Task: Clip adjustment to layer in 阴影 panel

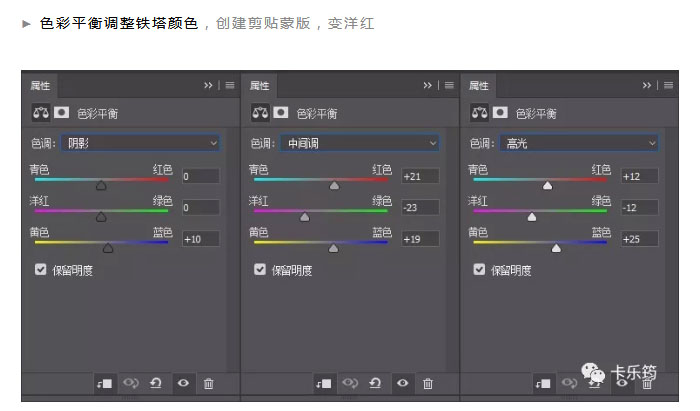Action: click(x=104, y=383)
